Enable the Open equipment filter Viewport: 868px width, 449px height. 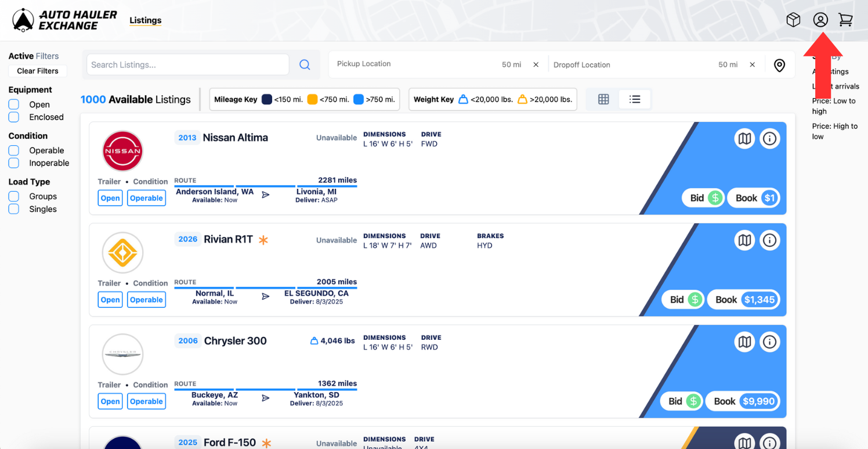coord(14,105)
